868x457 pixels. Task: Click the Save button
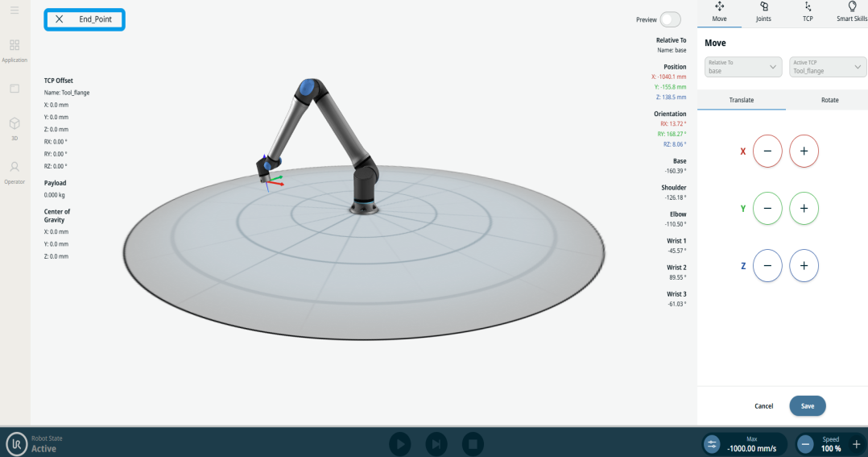[x=807, y=406]
